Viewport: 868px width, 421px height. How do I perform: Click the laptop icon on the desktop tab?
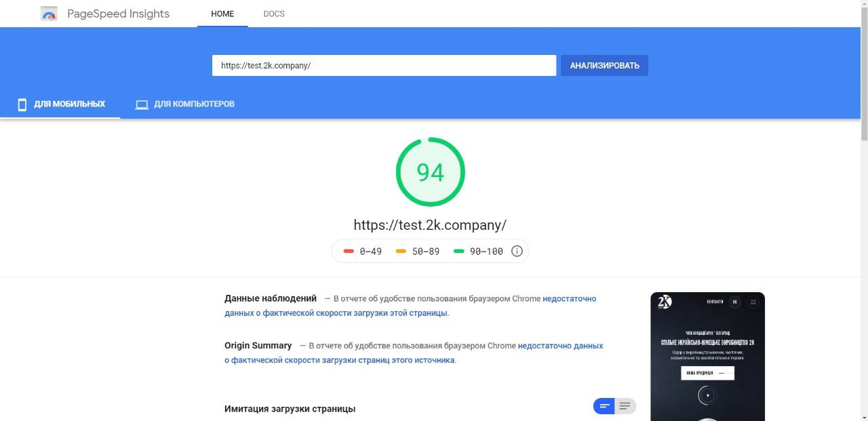[x=142, y=104]
